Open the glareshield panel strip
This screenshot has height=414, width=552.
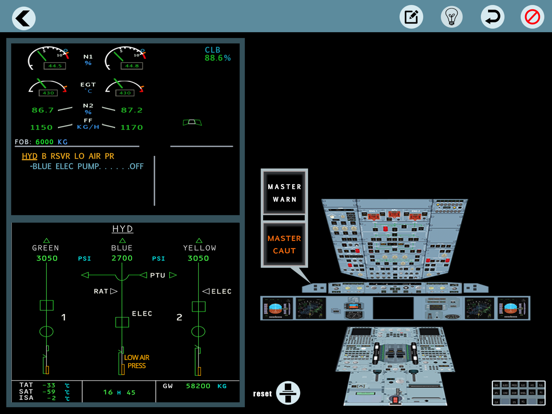click(x=395, y=288)
